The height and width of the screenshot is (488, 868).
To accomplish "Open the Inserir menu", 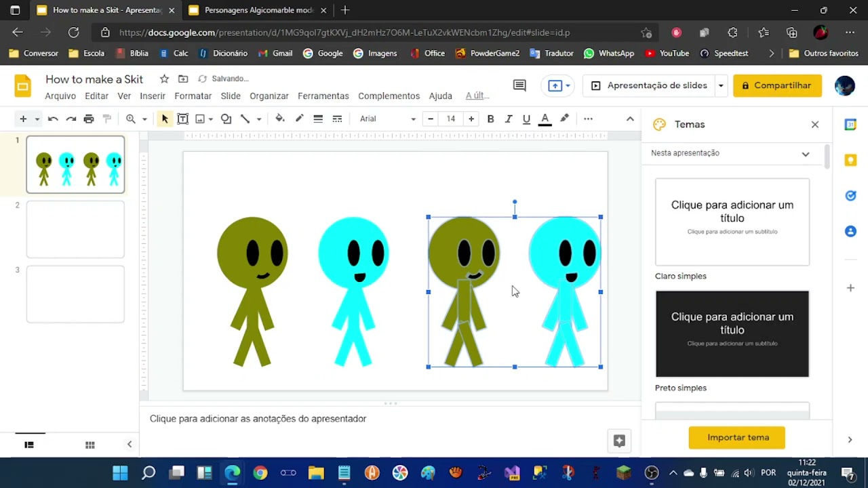I will (153, 96).
